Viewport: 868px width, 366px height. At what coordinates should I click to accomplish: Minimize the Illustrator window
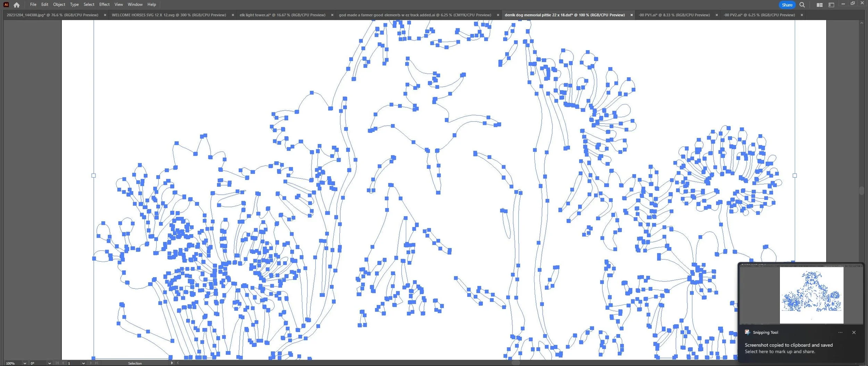843,3
